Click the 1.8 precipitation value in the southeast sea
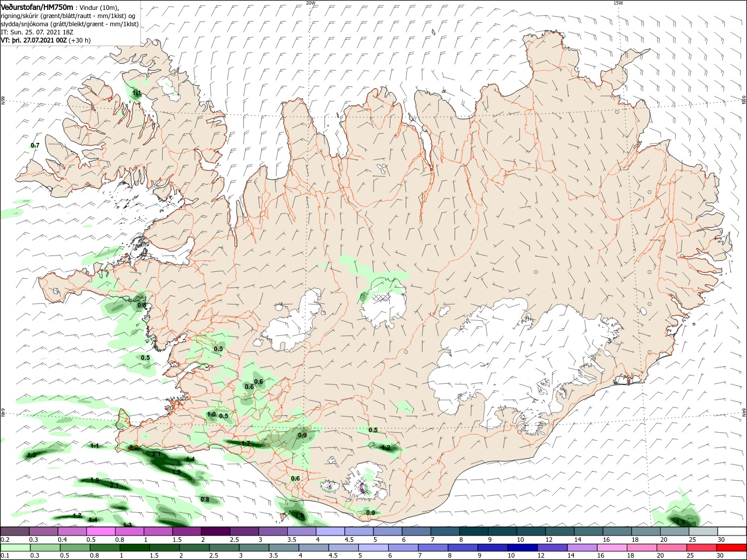The height and width of the screenshot is (560, 747). [680, 522]
